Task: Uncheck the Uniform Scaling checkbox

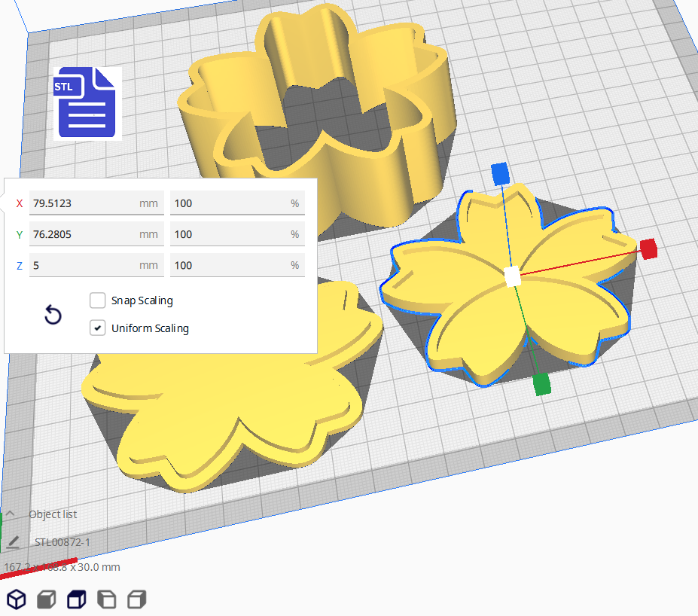Action: point(98,328)
